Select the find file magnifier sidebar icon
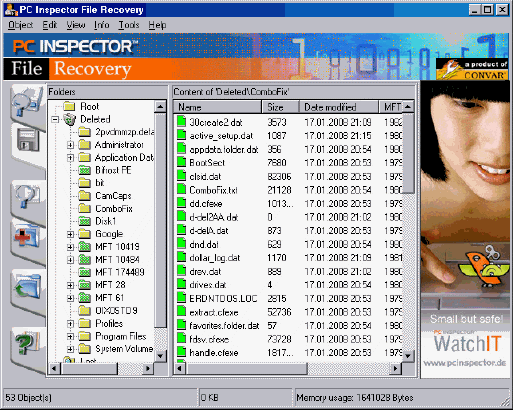The height and width of the screenshot is (410, 513). click(27, 197)
